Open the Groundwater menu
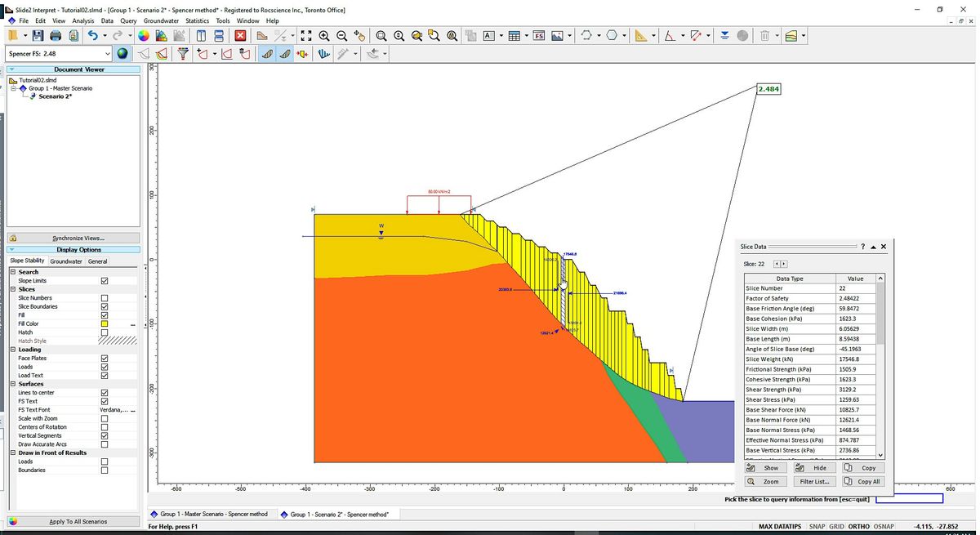The image size is (980, 535). pyautogui.click(x=161, y=20)
